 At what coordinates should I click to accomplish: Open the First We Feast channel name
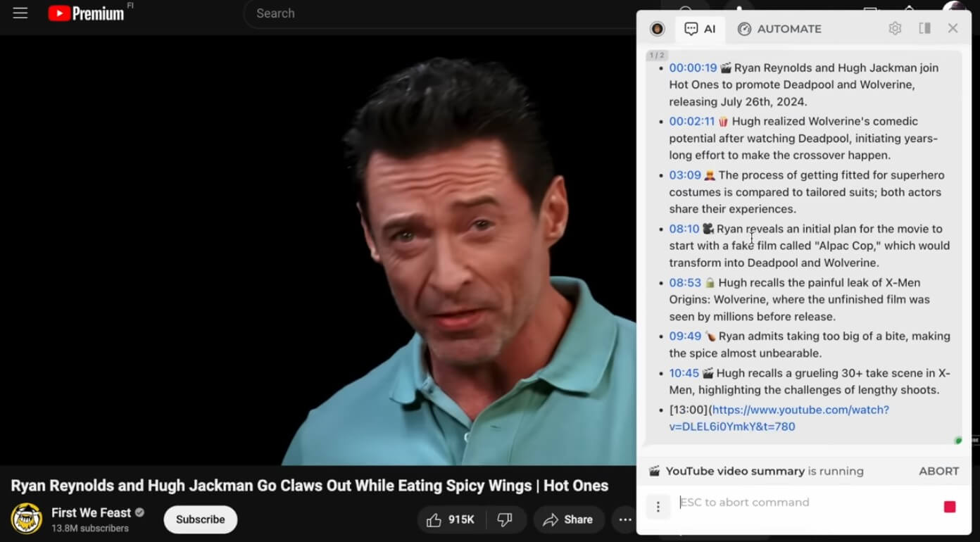(x=91, y=512)
